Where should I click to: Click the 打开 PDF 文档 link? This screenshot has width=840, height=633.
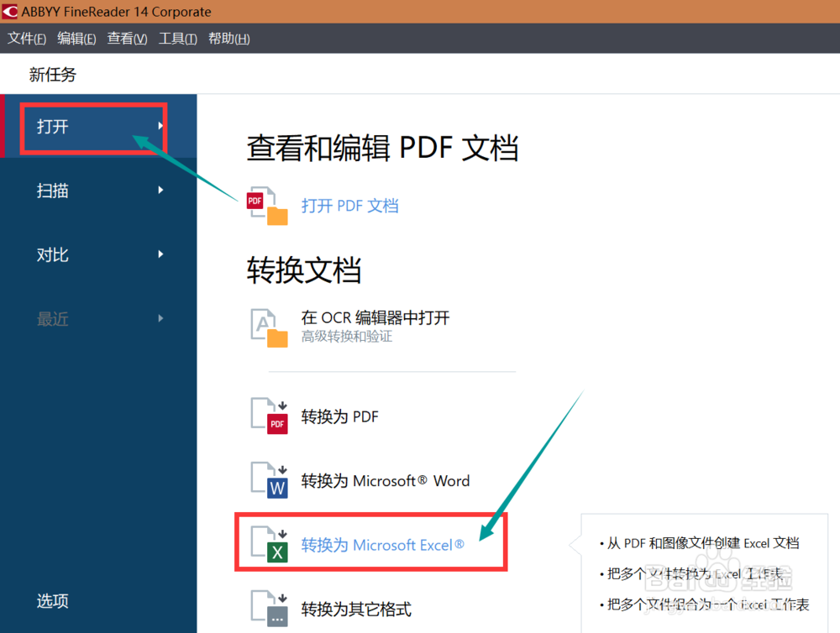click(x=349, y=205)
